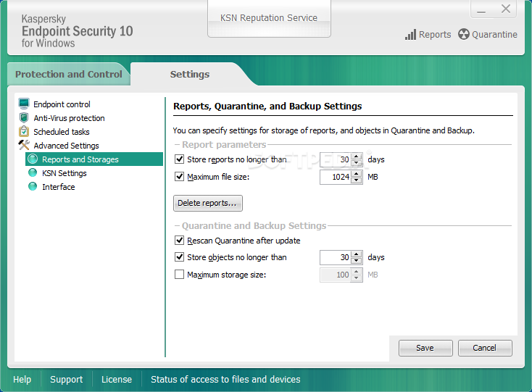Click the Save button
The image size is (532, 392).
click(425, 348)
